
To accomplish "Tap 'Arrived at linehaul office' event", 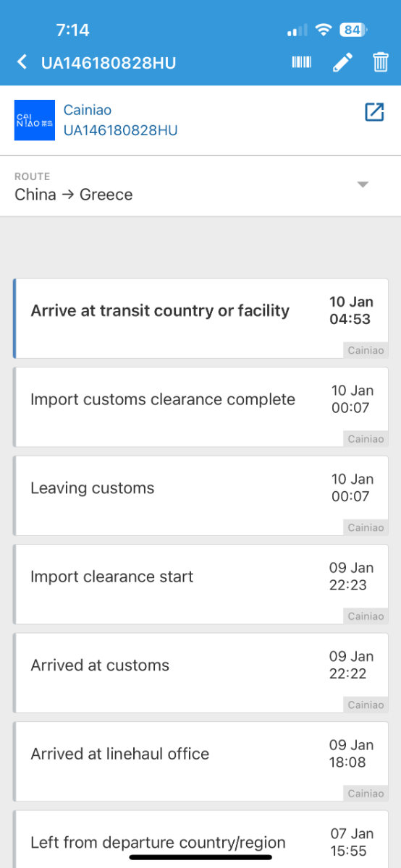I will pos(200,761).
